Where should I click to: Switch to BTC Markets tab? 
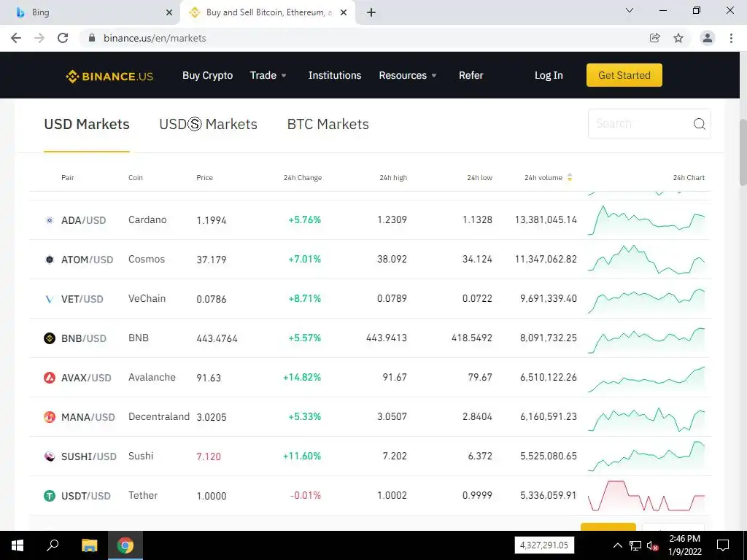(x=328, y=124)
